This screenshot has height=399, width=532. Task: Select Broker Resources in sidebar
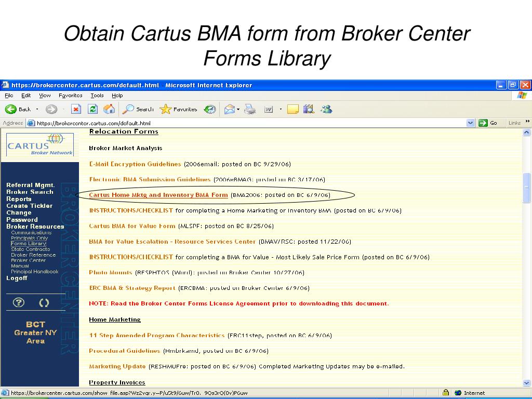pyautogui.click(x=35, y=227)
